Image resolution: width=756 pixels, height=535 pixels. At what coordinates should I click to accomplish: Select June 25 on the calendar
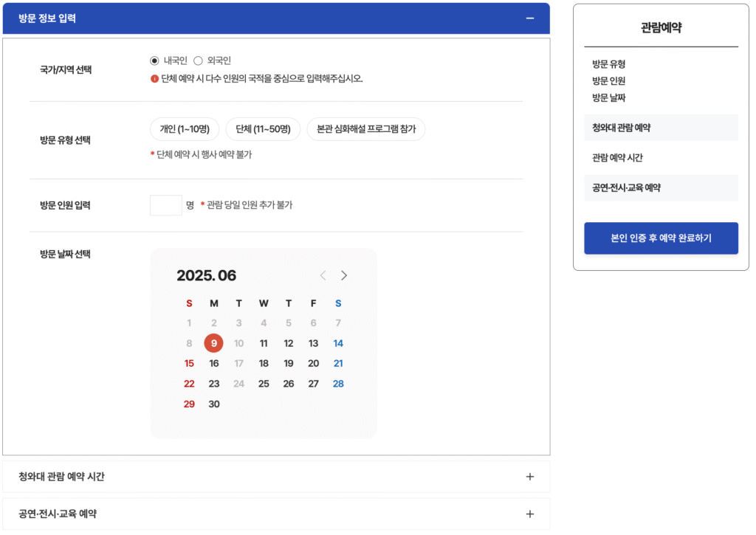[264, 384]
